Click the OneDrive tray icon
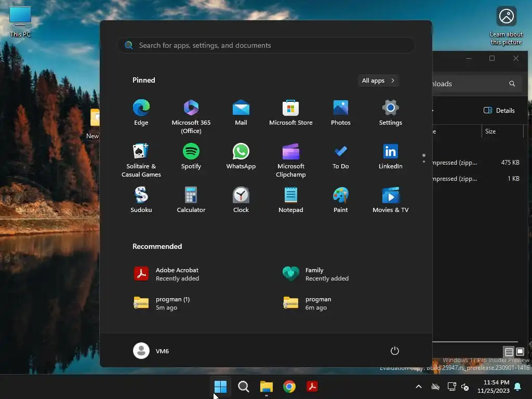532x399 pixels. [435, 387]
